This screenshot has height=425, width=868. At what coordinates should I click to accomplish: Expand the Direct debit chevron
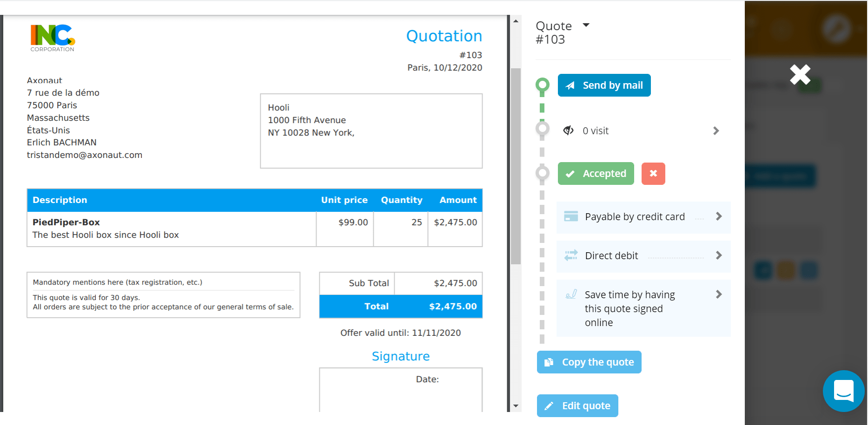pyautogui.click(x=719, y=255)
